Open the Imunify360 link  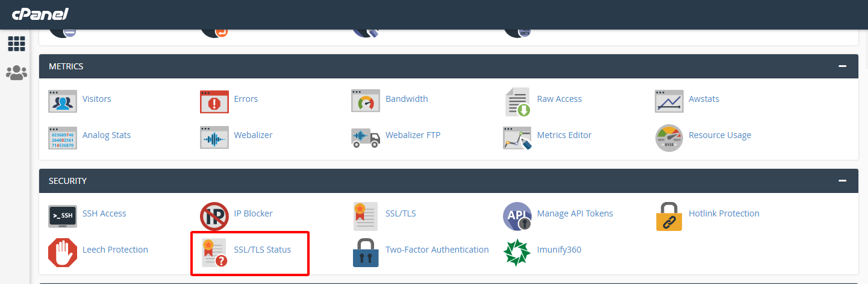[559, 250]
